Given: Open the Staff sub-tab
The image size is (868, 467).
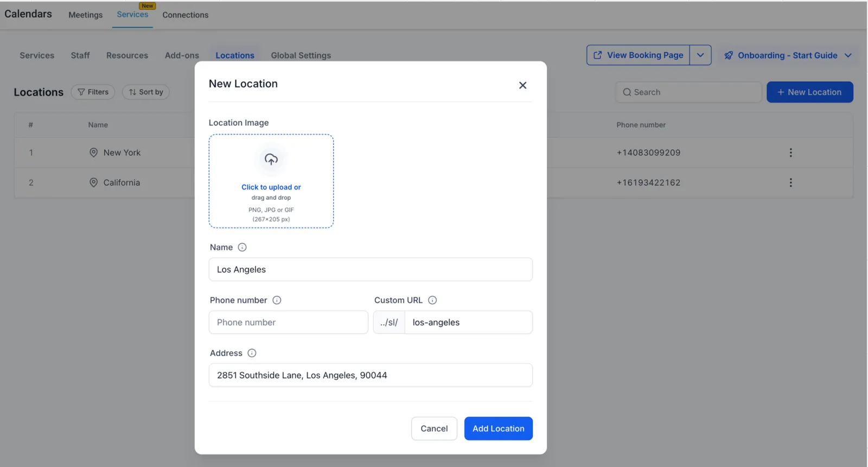Looking at the screenshot, I should pos(80,55).
